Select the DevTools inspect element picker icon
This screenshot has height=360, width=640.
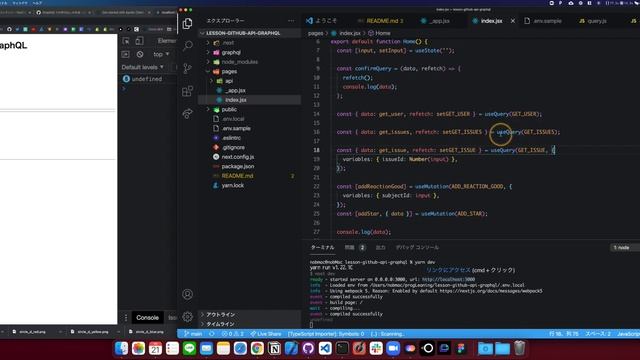[x=126, y=41]
